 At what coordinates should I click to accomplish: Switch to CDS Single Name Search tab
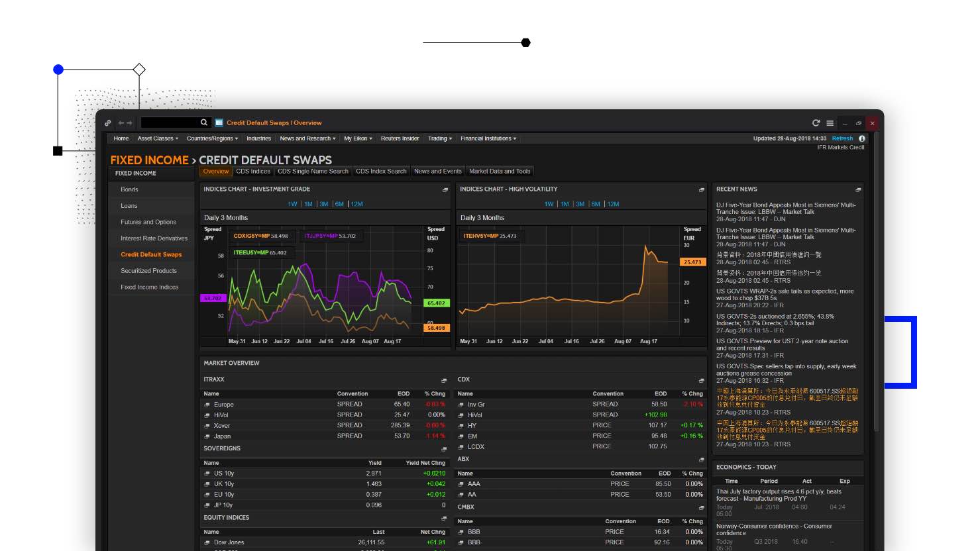(x=313, y=172)
